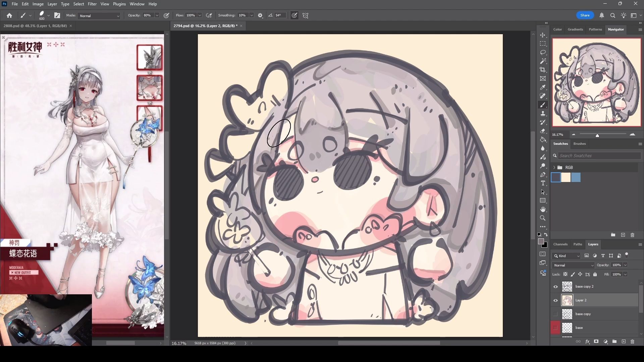Viewport: 644px width, 362px height.
Task: Open the Image menu
Action: (38, 4)
